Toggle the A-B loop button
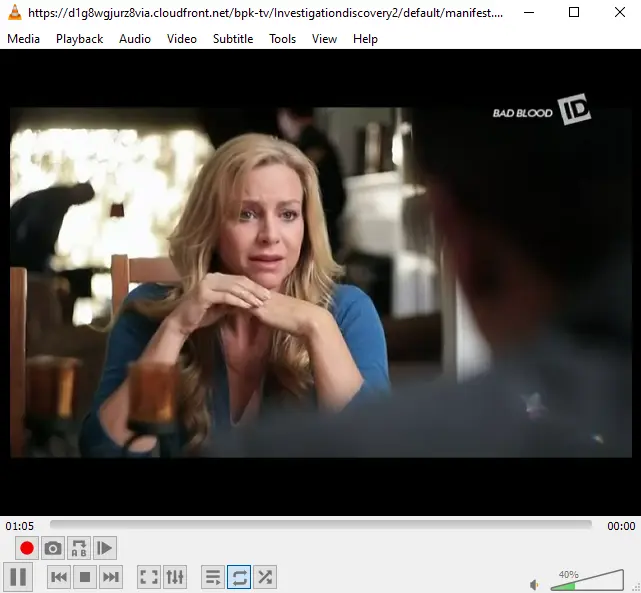This screenshot has width=641, height=593. click(x=79, y=548)
